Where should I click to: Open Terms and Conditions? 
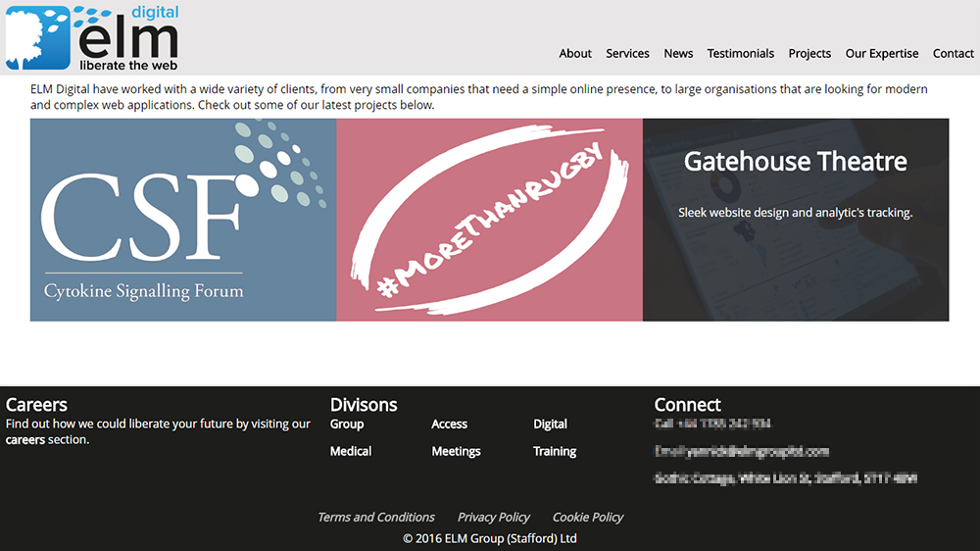376,518
